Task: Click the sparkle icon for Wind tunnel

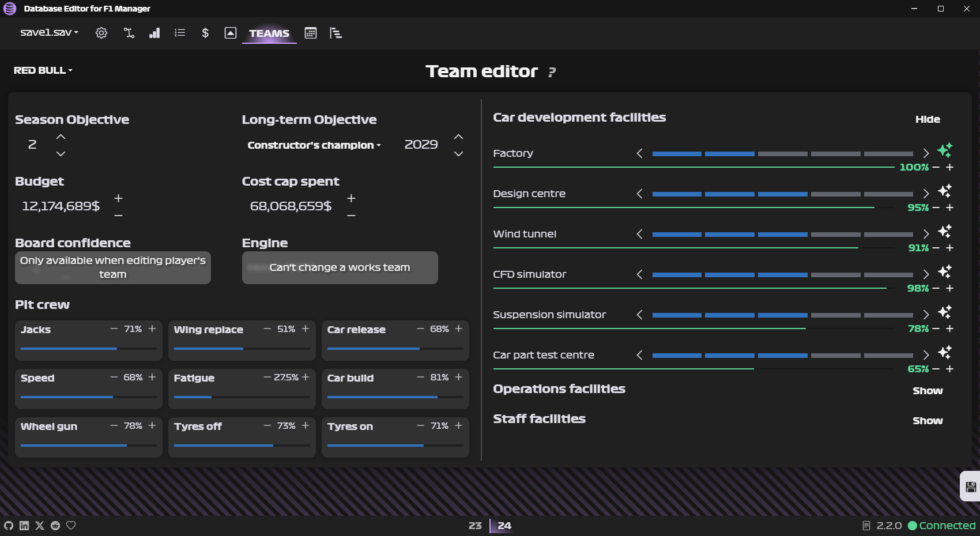Action: [x=945, y=231]
